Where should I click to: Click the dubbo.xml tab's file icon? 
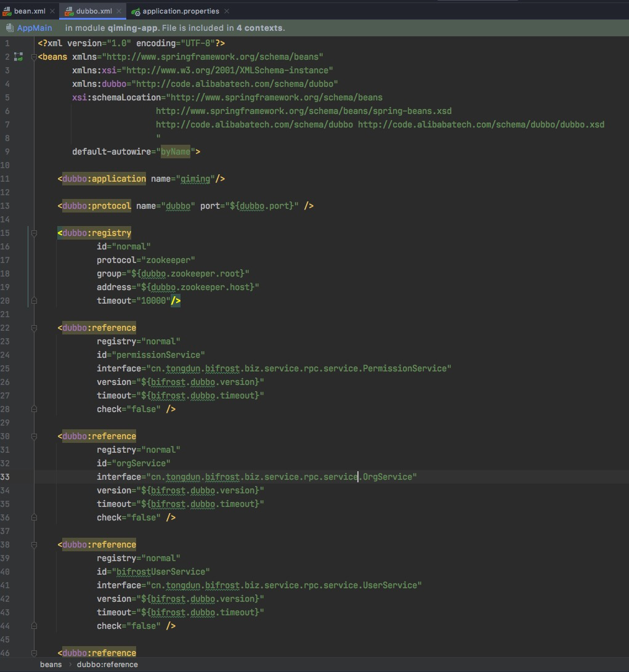(69, 11)
